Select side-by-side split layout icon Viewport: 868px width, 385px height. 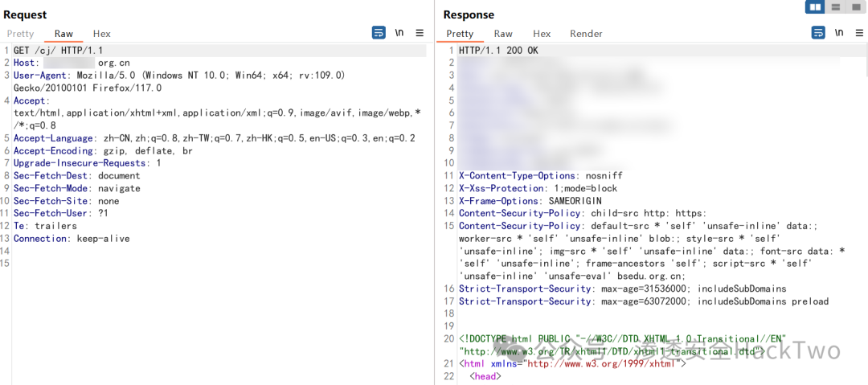click(815, 6)
